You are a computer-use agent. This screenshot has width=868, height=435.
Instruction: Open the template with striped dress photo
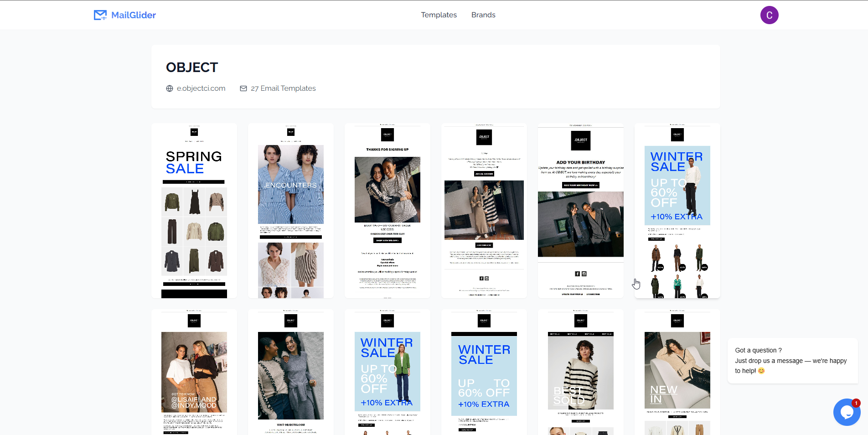[484, 211]
